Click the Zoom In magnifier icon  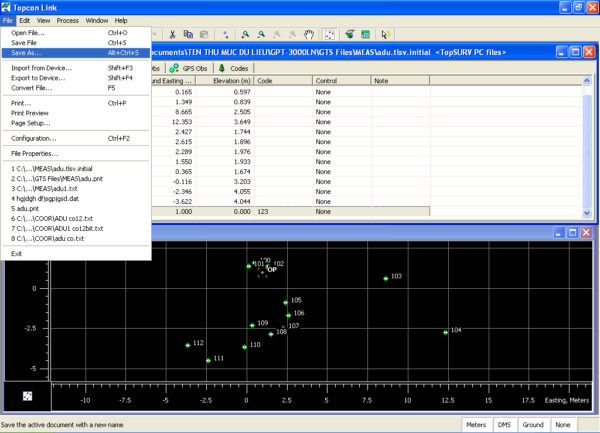245,34
